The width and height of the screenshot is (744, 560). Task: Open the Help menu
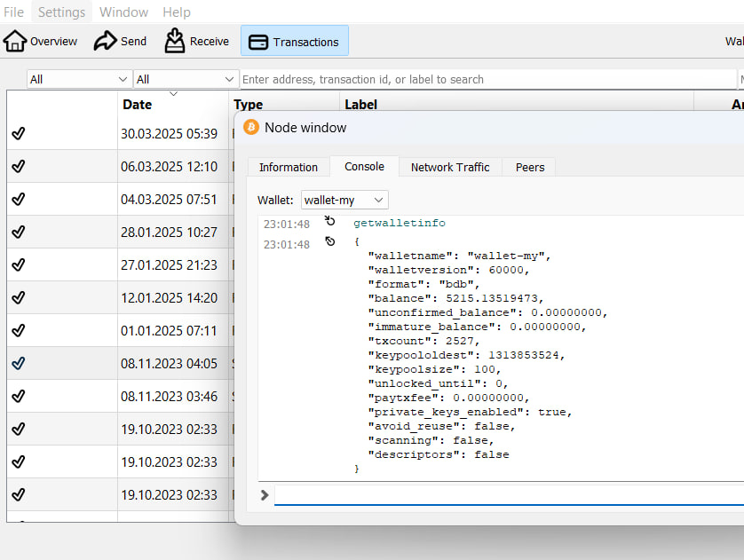point(177,12)
